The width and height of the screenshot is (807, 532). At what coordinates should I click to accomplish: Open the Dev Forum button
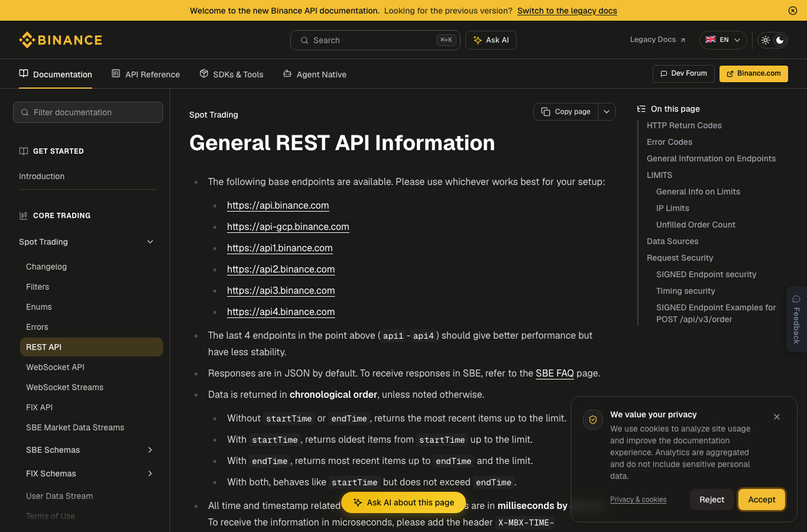pyautogui.click(x=683, y=74)
